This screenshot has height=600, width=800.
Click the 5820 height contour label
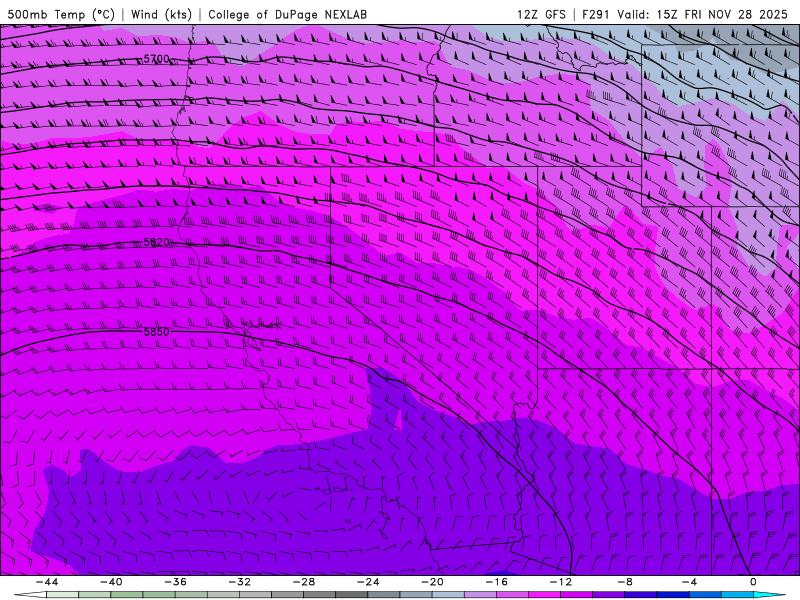click(x=156, y=242)
